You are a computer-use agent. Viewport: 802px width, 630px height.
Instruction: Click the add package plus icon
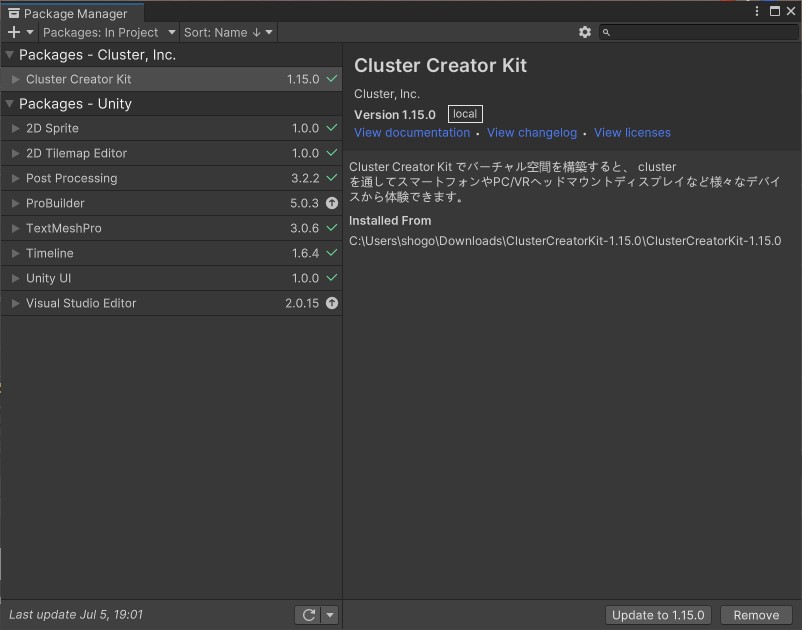click(x=14, y=32)
